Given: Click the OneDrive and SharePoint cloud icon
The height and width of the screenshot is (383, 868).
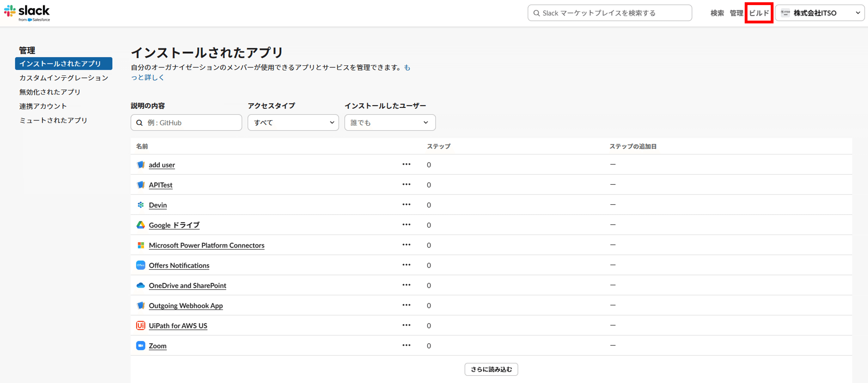Looking at the screenshot, I should [141, 285].
